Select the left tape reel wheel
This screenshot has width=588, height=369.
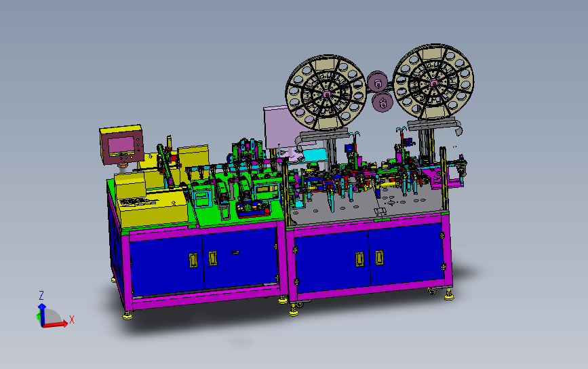tap(326, 93)
